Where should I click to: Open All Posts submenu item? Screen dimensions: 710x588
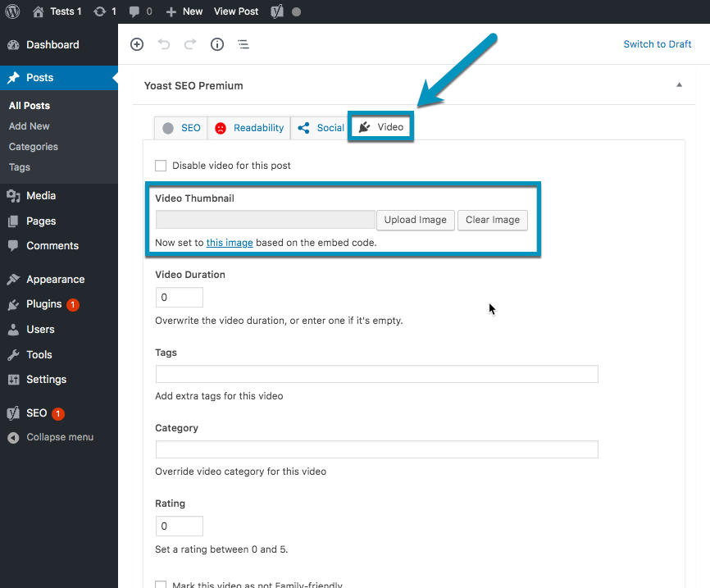pos(30,106)
